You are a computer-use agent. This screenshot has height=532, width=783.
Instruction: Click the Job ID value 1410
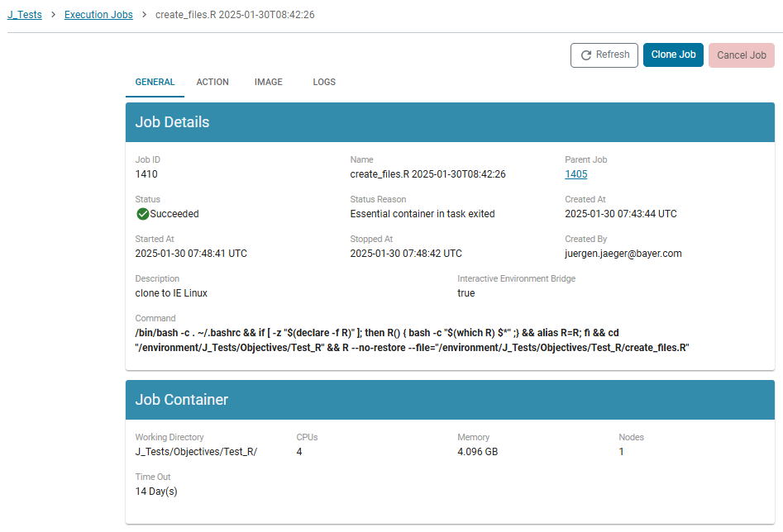[x=146, y=174]
